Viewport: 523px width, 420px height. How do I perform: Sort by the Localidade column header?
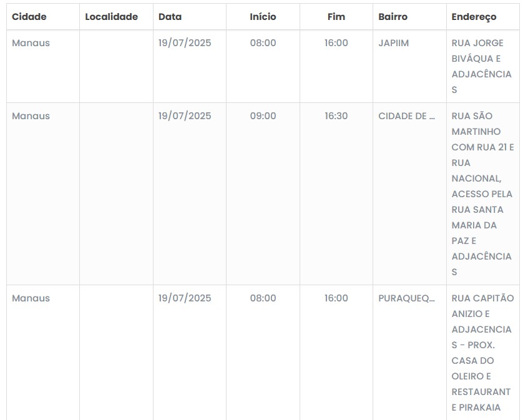[x=111, y=17]
